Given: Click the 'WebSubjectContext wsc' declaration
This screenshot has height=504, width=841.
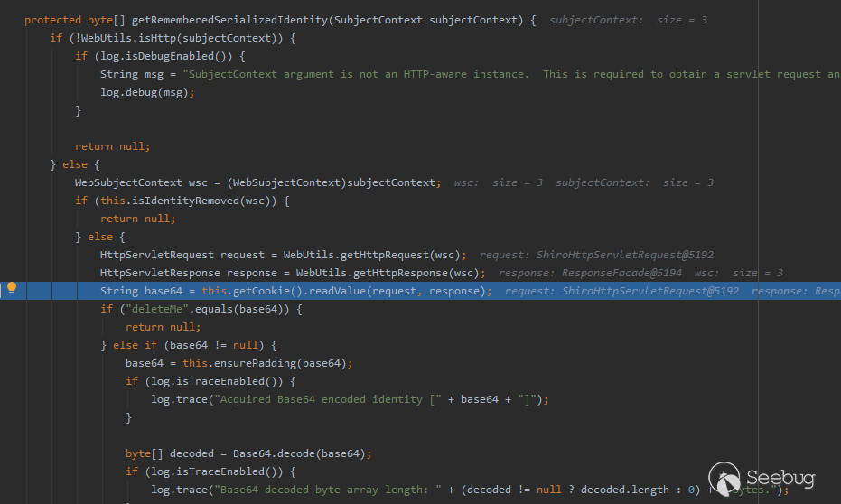Looking at the screenshot, I should (x=141, y=182).
